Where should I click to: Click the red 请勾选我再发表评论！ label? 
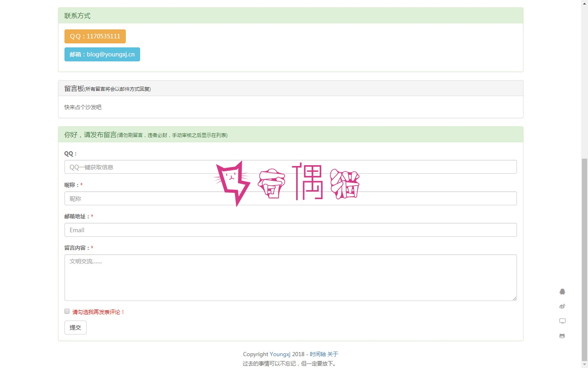point(98,312)
